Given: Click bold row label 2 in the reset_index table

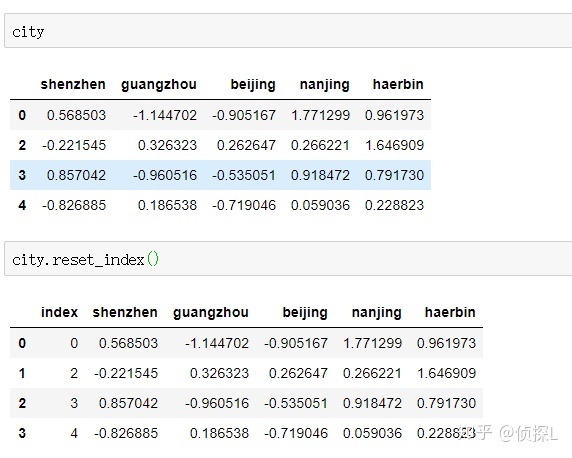Looking at the screenshot, I should 22,403.
